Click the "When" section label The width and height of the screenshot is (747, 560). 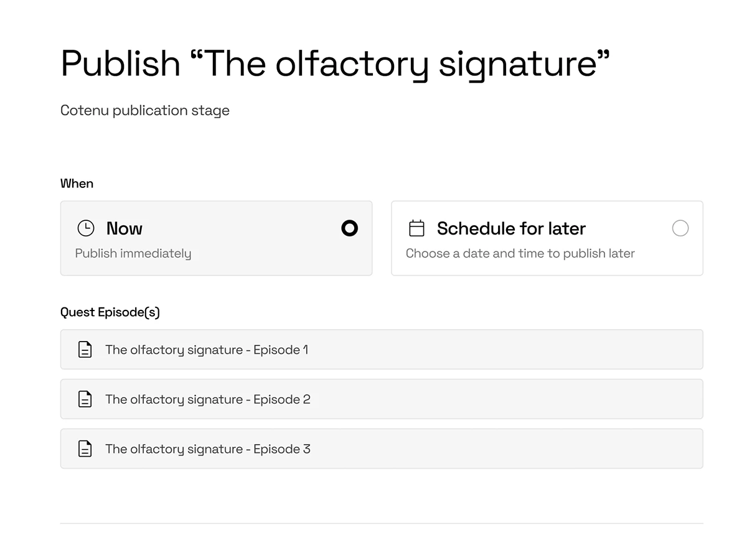point(77,184)
